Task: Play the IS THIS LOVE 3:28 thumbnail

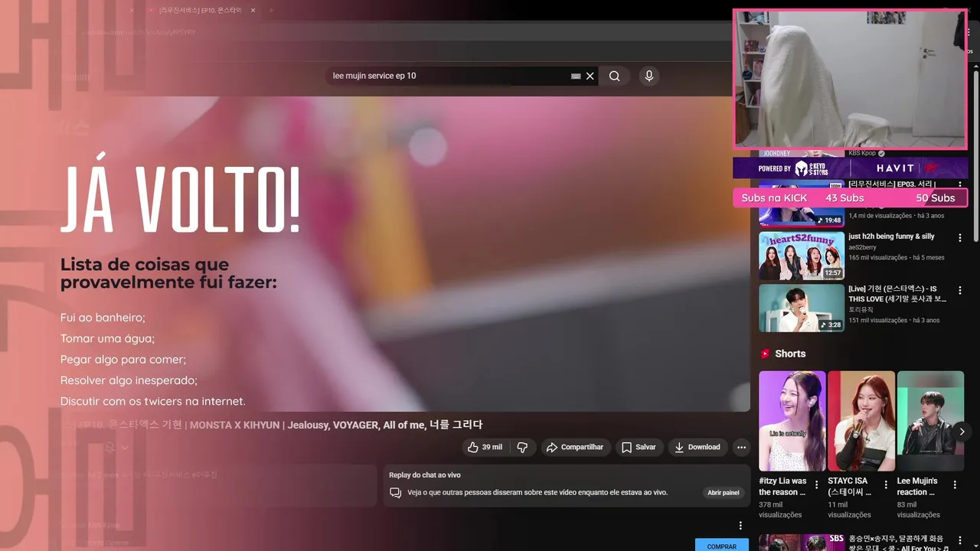Action: click(x=802, y=308)
